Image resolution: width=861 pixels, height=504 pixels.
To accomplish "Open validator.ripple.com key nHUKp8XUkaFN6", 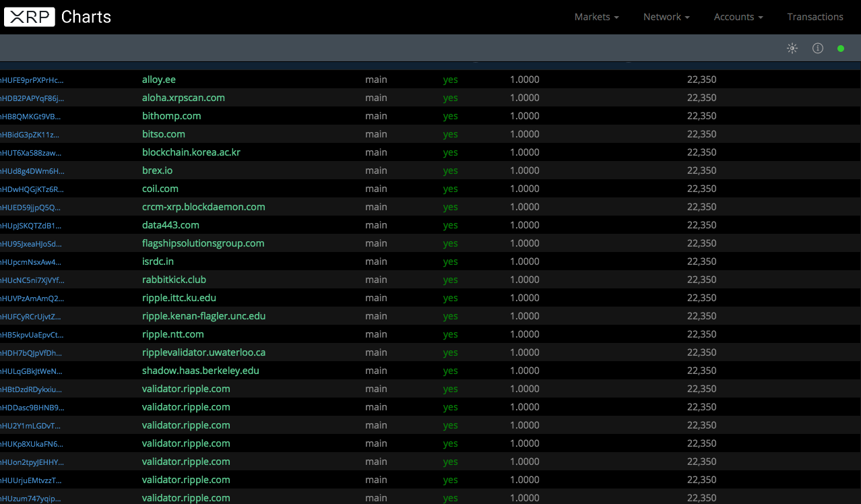I will pos(32,444).
